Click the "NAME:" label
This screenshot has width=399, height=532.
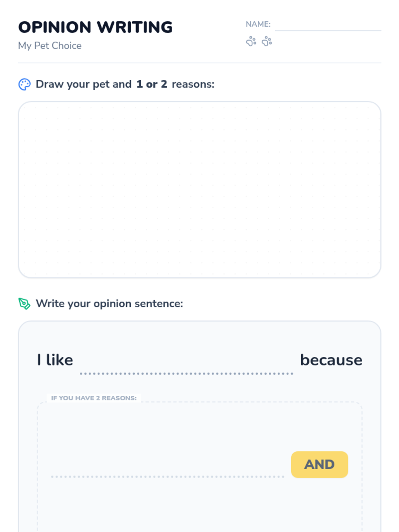(x=258, y=24)
